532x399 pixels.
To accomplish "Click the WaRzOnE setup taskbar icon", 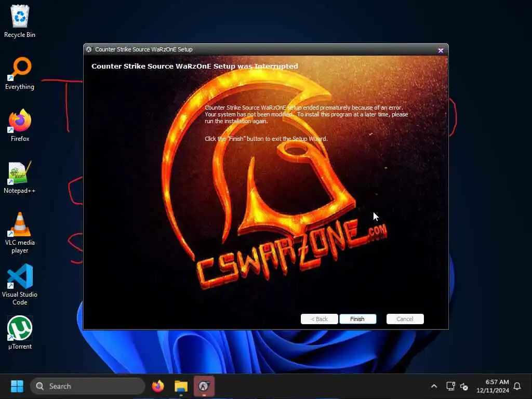I will [x=204, y=386].
